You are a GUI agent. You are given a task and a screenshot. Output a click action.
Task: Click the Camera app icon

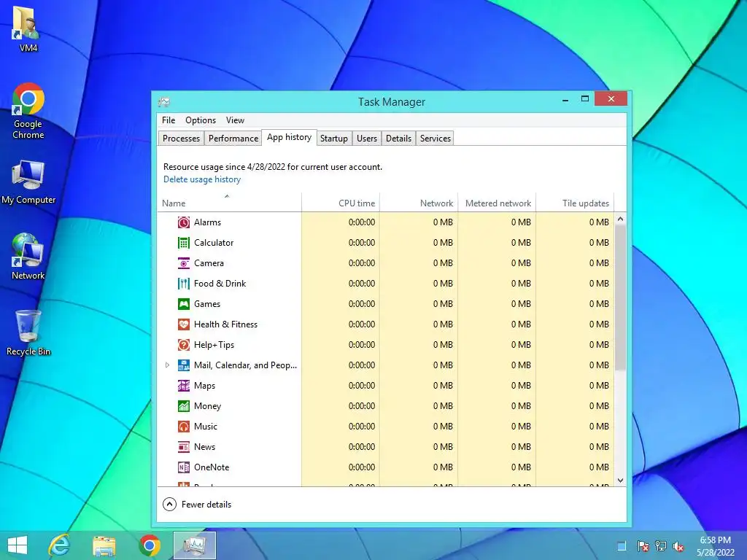(183, 263)
